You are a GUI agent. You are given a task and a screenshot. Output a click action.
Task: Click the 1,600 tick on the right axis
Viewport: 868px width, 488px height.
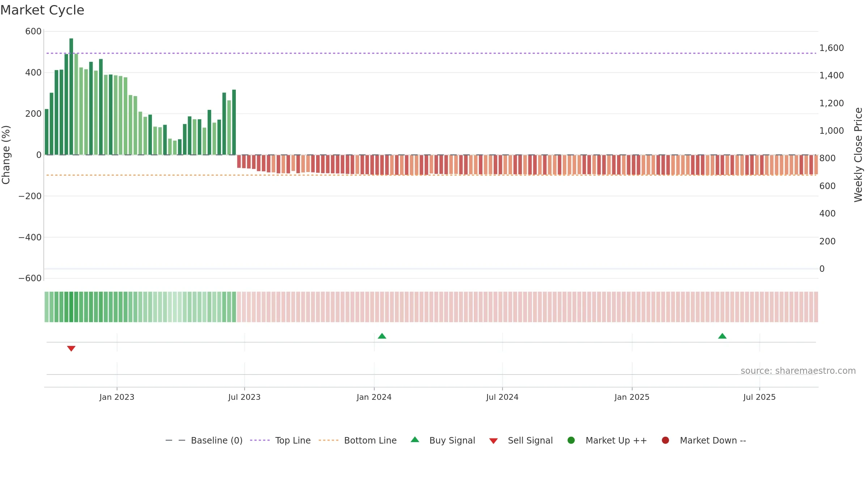point(831,48)
